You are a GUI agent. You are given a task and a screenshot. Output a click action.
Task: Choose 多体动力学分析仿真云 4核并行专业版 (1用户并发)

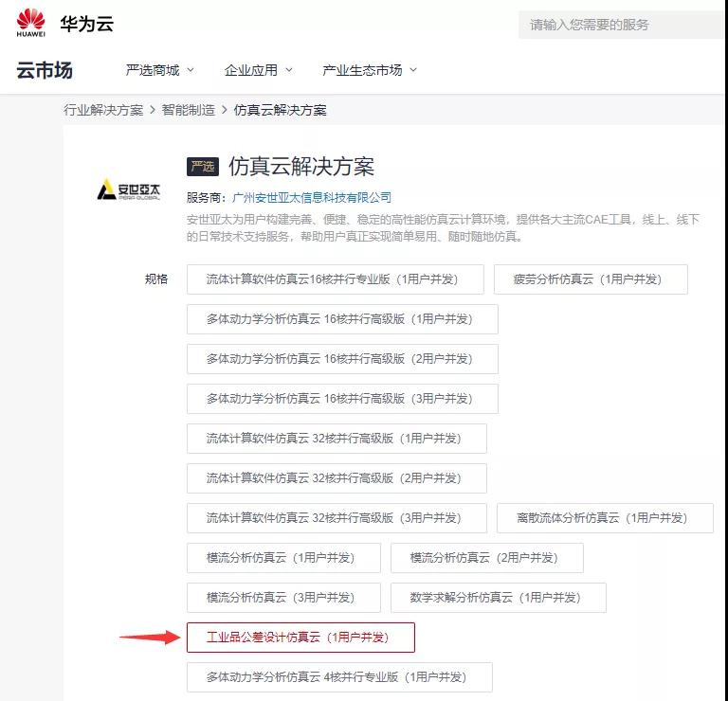click(339, 677)
